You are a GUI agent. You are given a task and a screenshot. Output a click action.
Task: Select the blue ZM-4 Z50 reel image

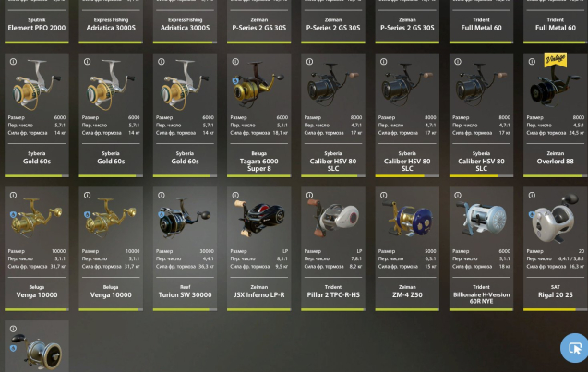coord(408,216)
